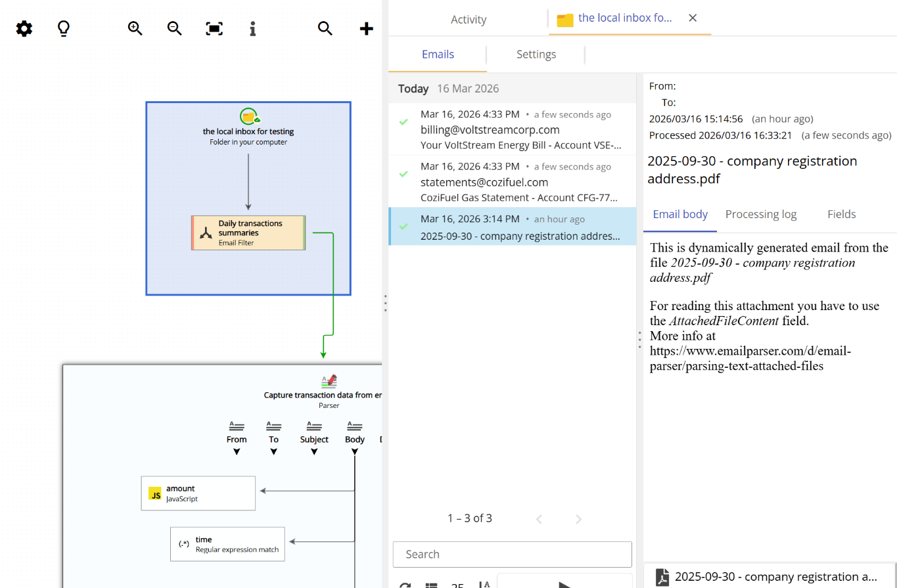Click the lightbulb hints icon
897x588 pixels.
[x=63, y=28]
